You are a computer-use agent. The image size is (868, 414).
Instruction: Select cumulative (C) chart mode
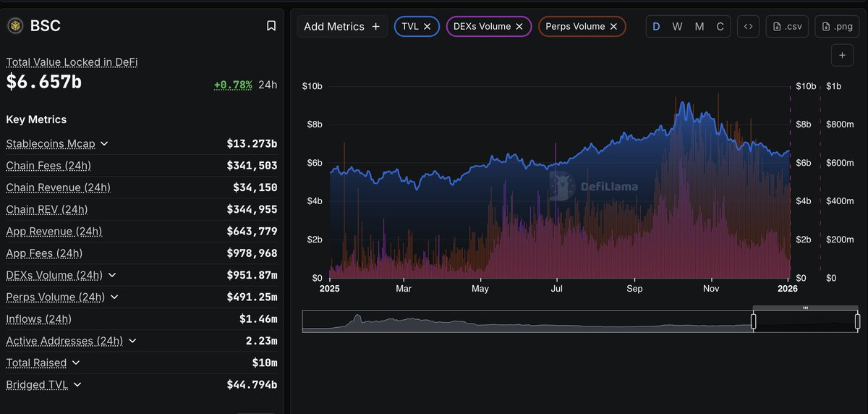click(x=720, y=27)
